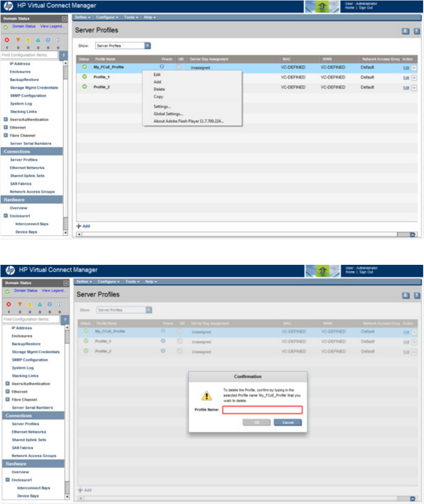Click the red critical status icon, upper screenshot
The image size is (424, 504).
(x=7, y=40)
